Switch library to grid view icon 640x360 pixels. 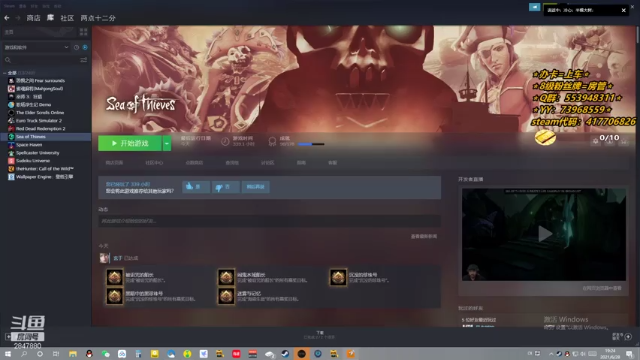coord(84,32)
